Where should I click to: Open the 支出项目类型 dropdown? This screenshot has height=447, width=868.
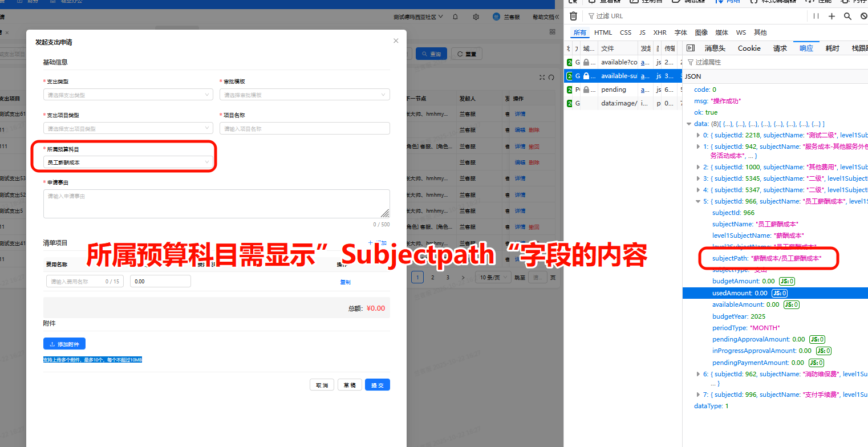[128, 128]
